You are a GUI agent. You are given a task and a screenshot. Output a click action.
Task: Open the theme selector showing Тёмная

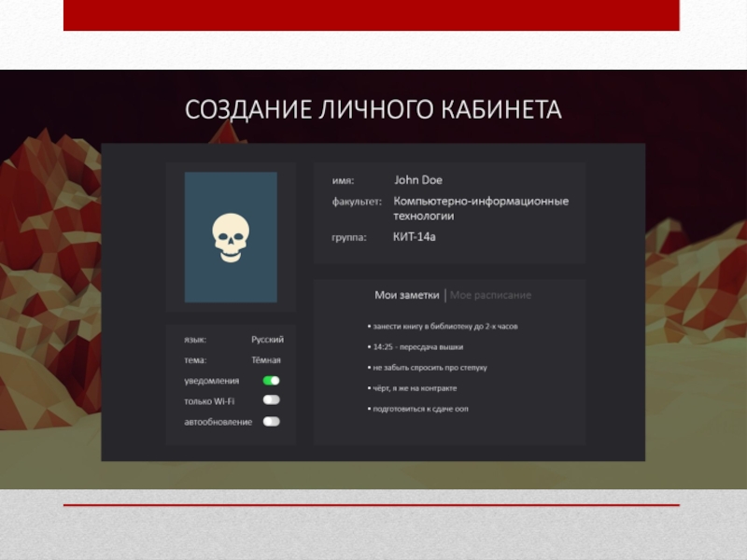pos(265,360)
